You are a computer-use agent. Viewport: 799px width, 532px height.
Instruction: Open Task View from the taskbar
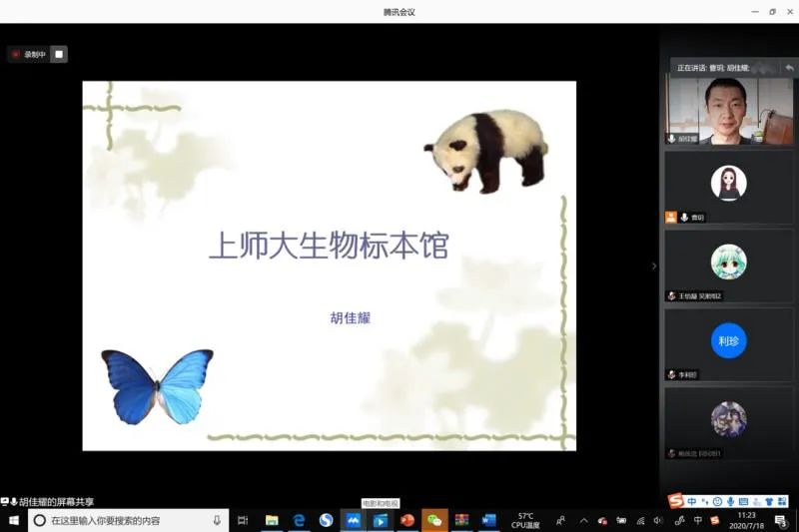(243, 520)
